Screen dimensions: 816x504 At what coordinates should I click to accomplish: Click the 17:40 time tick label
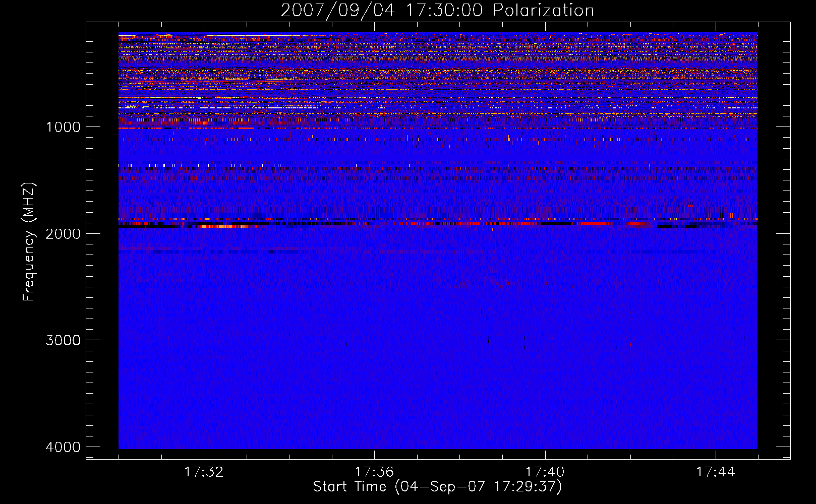[545, 472]
